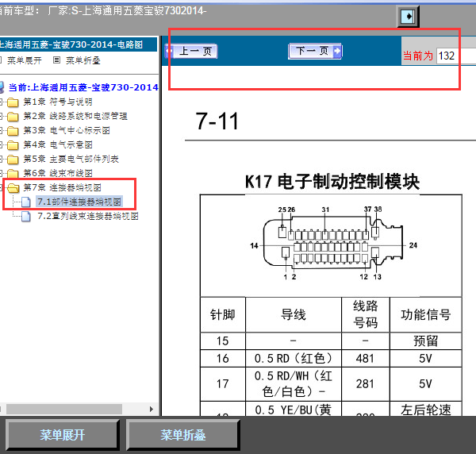This screenshot has height=454, width=476.
Task: Click the K17 connector pinout diagram
Action: pyautogui.click(x=333, y=243)
